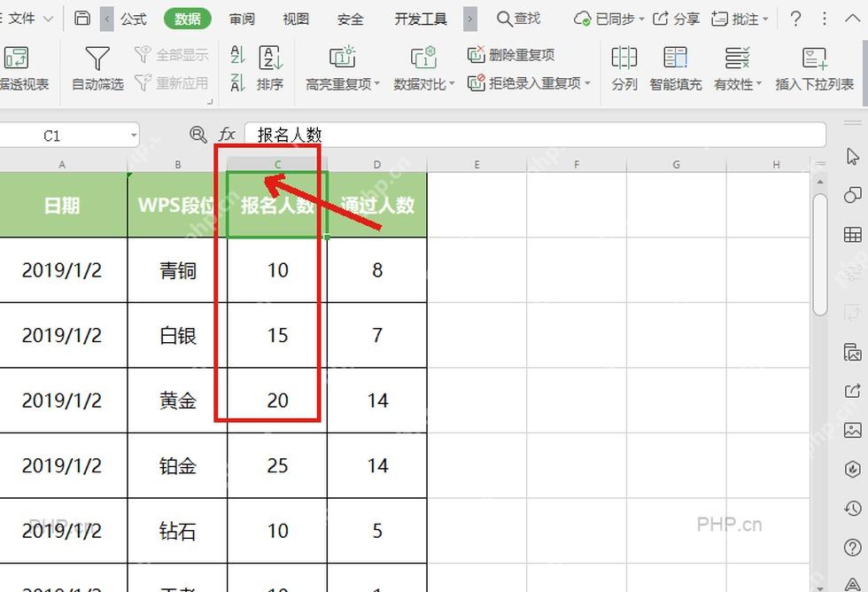Click the scrollbar up arrow
868x592 pixels.
[x=820, y=182]
